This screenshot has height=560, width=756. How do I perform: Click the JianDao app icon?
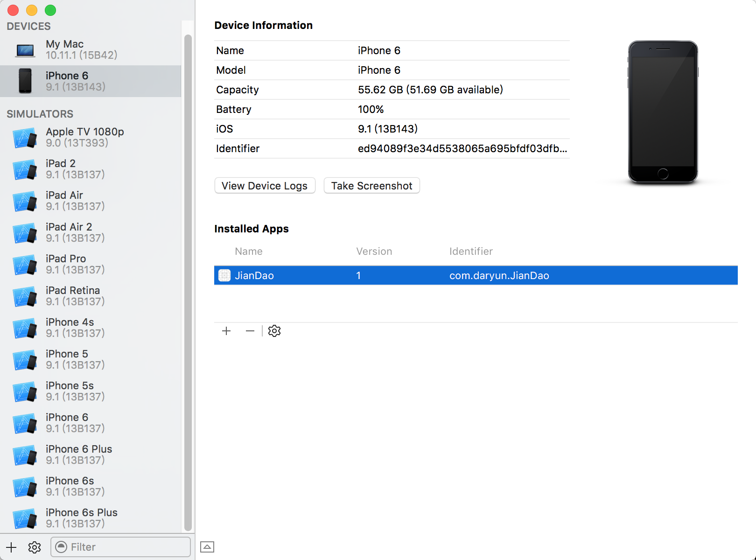tap(224, 275)
